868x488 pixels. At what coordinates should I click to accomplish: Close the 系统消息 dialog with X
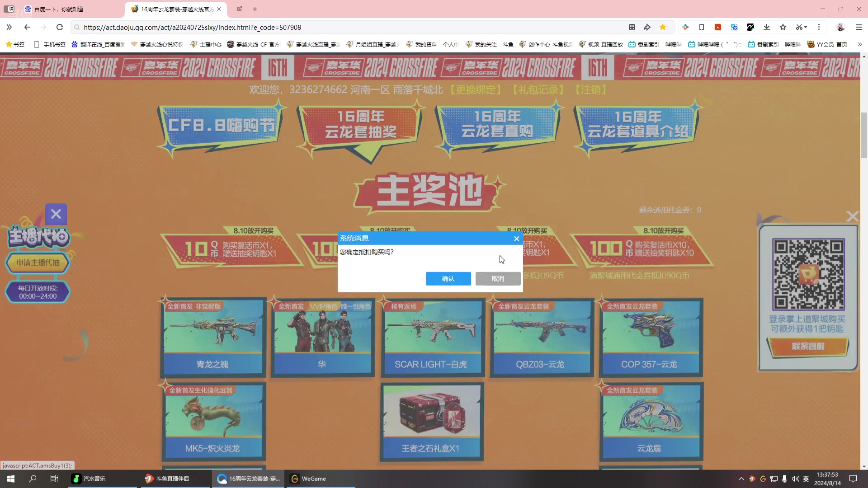pyautogui.click(x=516, y=239)
